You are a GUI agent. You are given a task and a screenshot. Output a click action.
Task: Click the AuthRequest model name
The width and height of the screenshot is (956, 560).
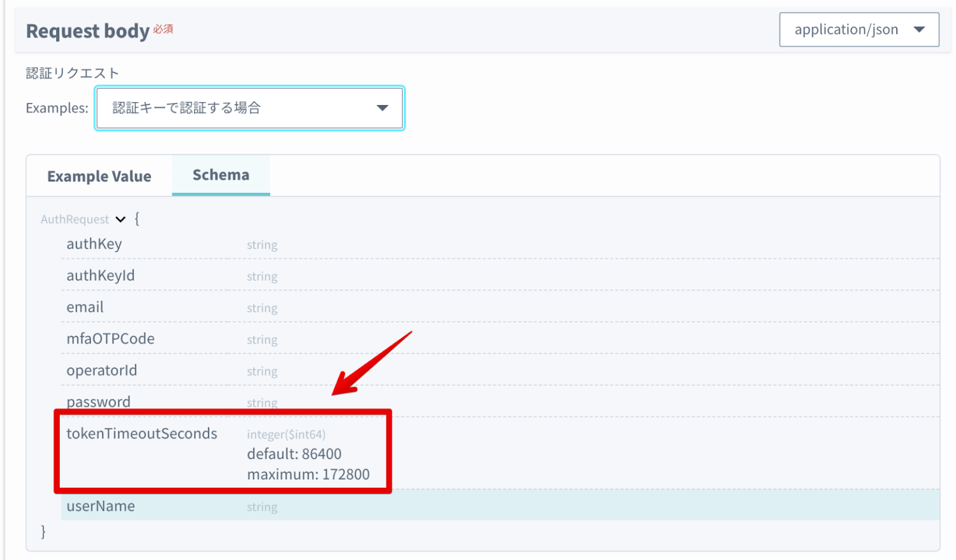click(x=75, y=219)
